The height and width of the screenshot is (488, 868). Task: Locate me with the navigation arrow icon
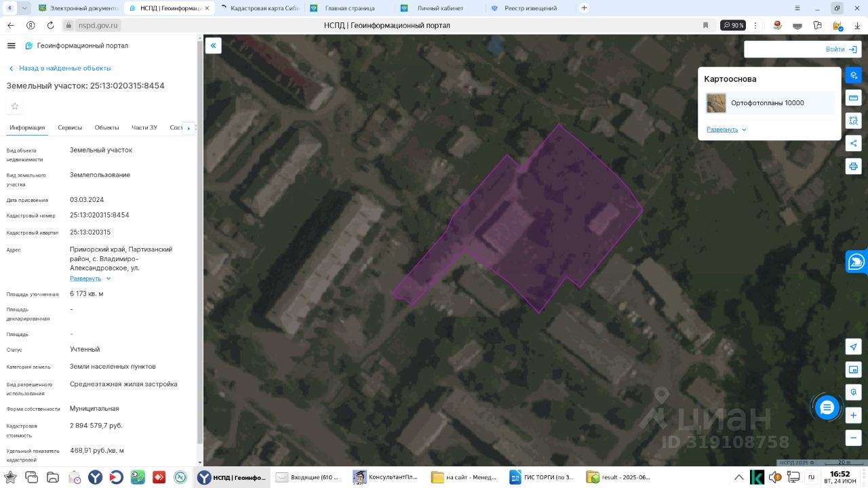(853, 346)
